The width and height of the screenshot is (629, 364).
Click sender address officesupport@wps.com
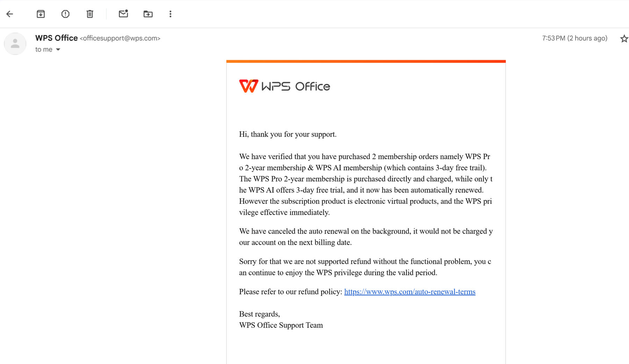pyautogui.click(x=120, y=38)
